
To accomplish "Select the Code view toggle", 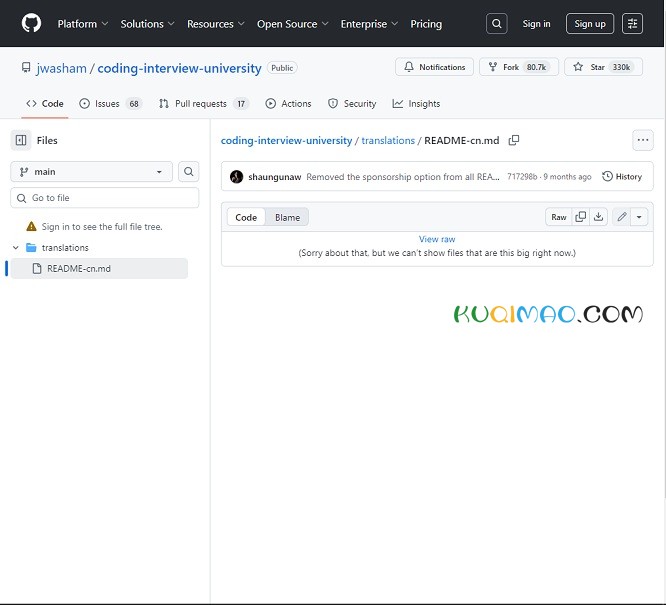I will [246, 217].
